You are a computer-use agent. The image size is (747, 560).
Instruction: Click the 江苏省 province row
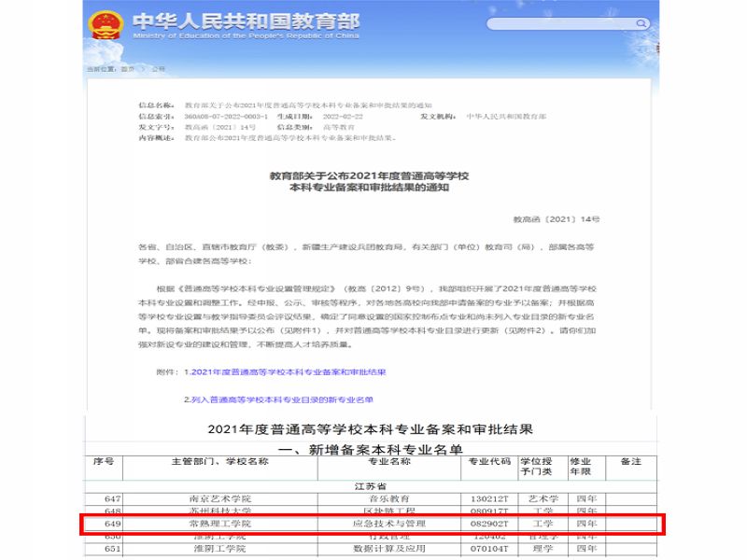370,486
